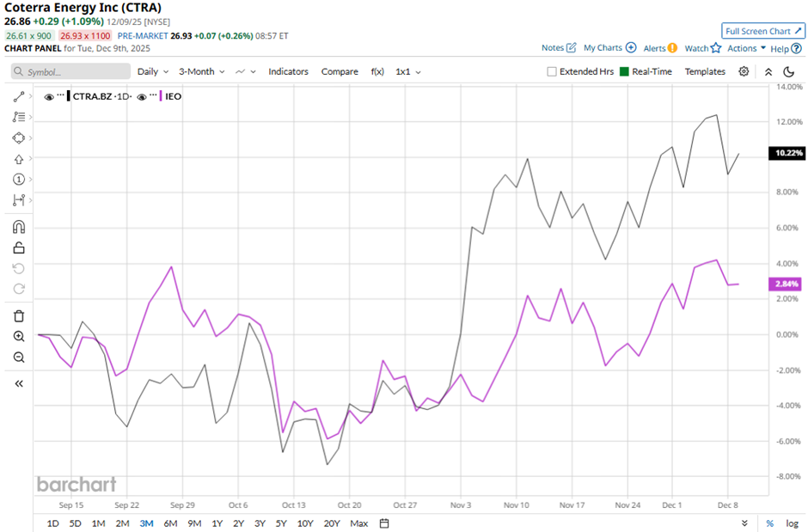This screenshot has width=808, height=532.
Task: Select the Max time range
Action: [358, 523]
